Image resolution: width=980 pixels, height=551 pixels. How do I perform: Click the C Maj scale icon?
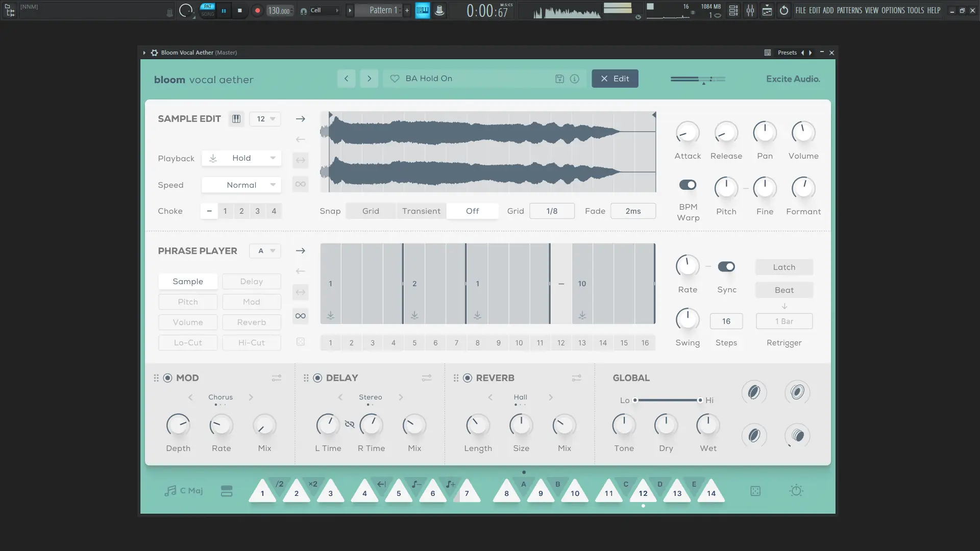click(x=170, y=491)
